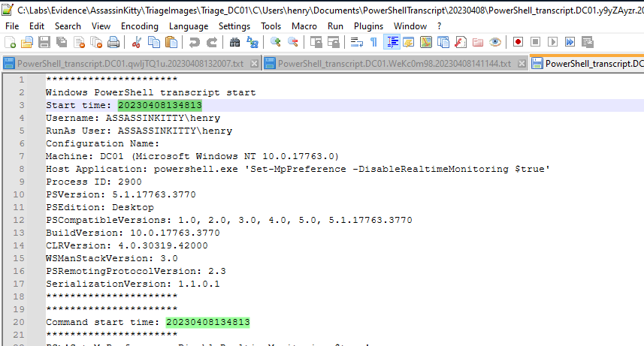Click the macro Playback icon
This screenshot has height=346, width=644.
[552, 42]
